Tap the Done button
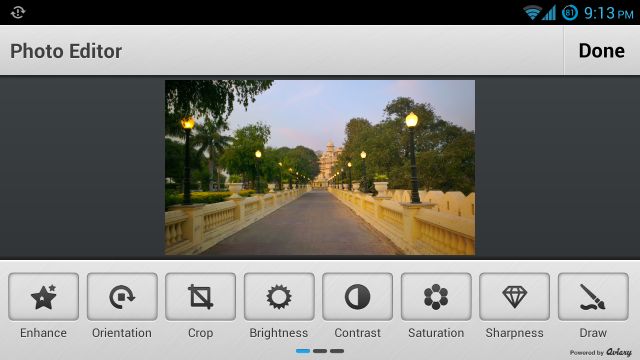This screenshot has width=640, height=360. point(602,51)
